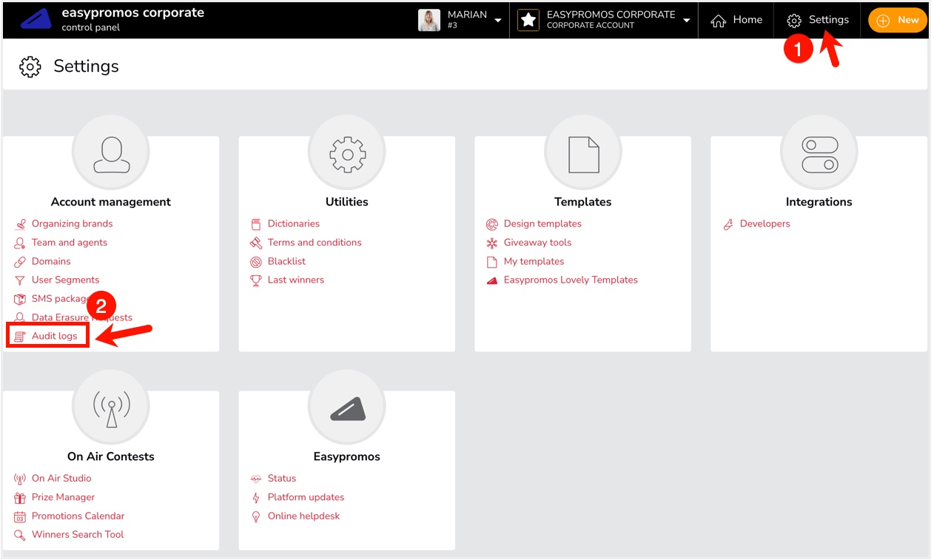The width and height of the screenshot is (931, 560).
Task: Open the Blacklist link
Action: (286, 261)
